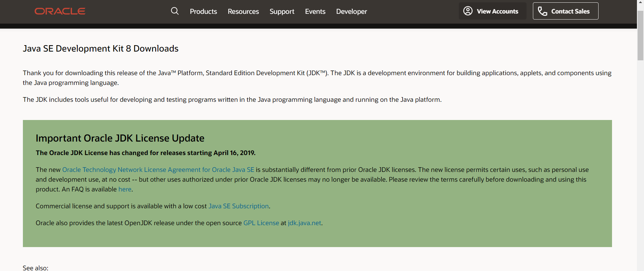Open the FAQ 'here' link
Viewport: 644px width, 271px height.
pyautogui.click(x=125, y=189)
